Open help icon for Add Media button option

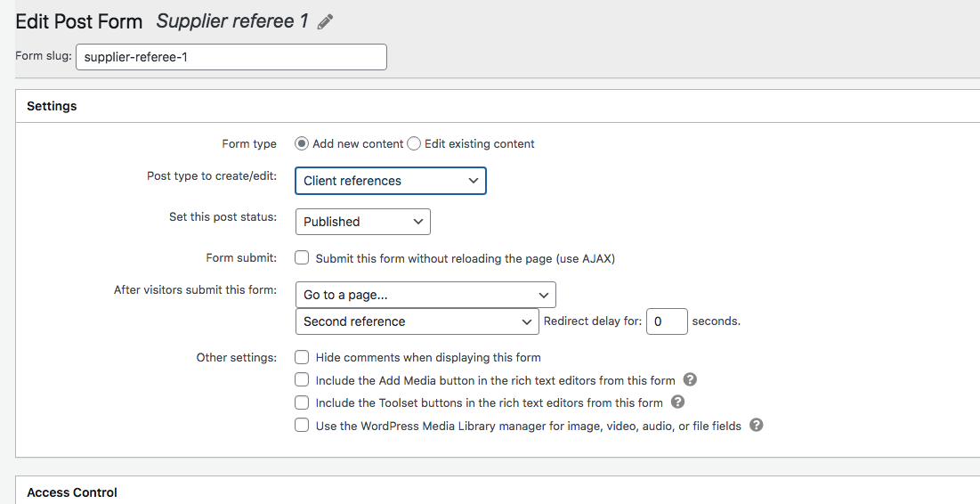pos(690,379)
